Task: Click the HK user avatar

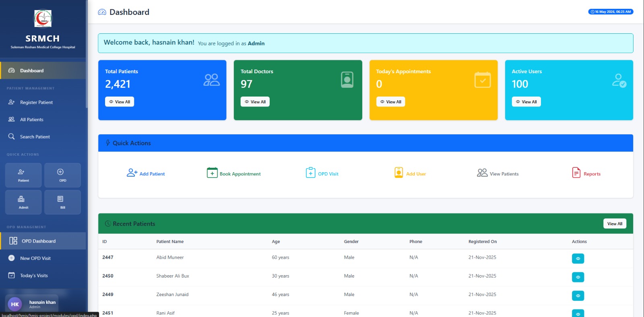Action: [x=15, y=304]
